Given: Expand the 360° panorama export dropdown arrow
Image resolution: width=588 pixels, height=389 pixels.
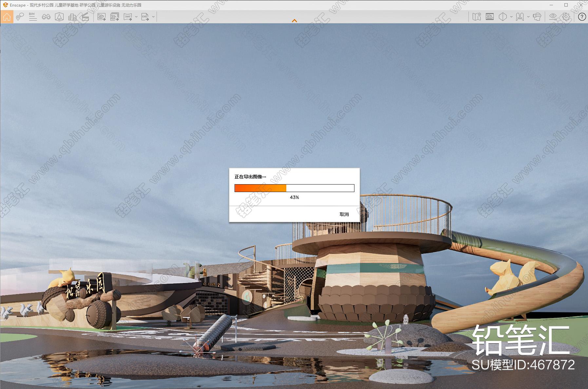Looking at the screenshot, I should click(136, 16).
